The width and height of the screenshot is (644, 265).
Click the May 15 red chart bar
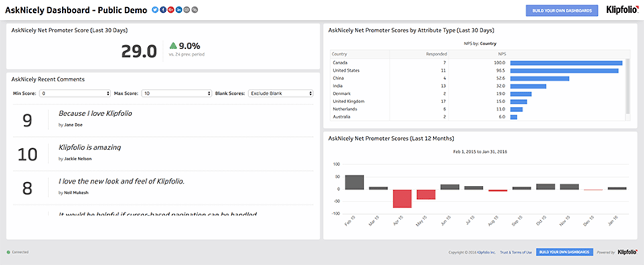426,194
